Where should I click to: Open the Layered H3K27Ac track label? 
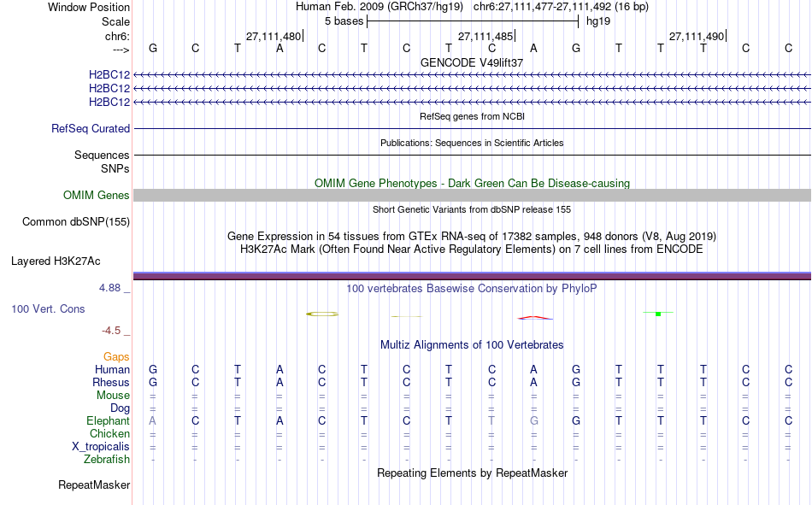tap(56, 261)
